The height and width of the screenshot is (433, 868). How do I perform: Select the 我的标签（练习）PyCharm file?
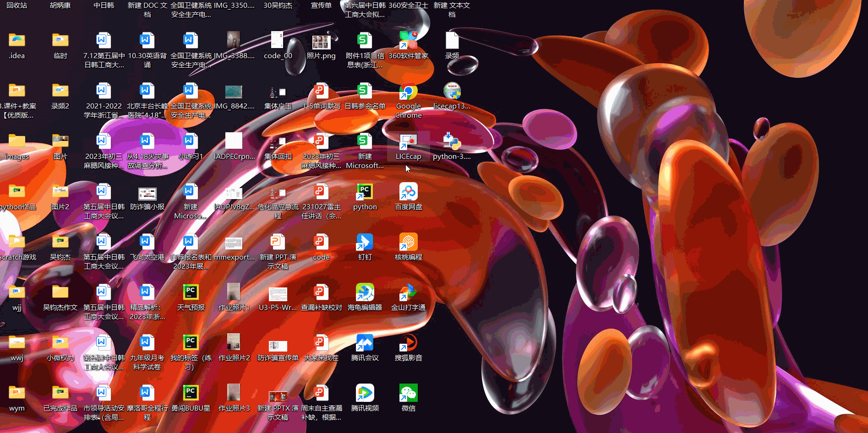191,343
